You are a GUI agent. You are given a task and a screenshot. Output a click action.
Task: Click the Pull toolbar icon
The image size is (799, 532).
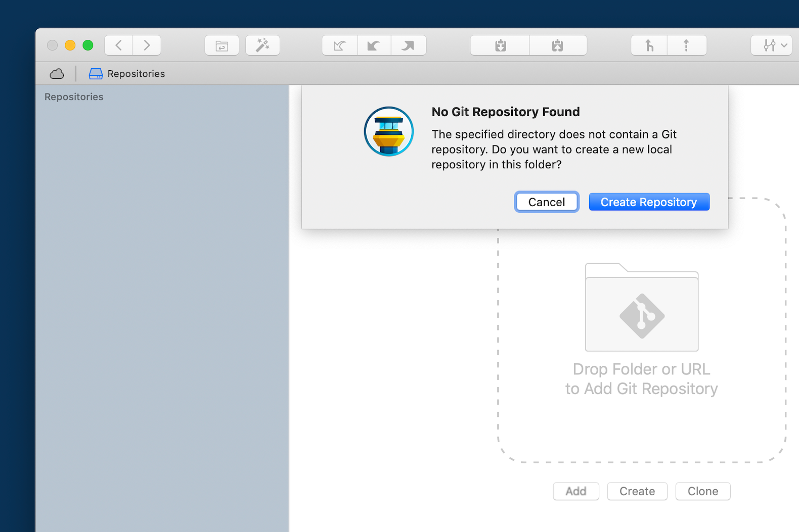[374, 45]
